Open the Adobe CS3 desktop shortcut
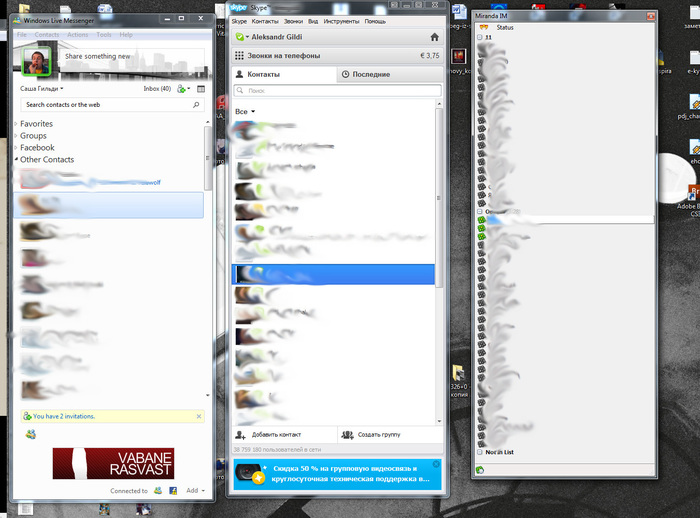Screen dimensions: 700x518 (693, 200)
